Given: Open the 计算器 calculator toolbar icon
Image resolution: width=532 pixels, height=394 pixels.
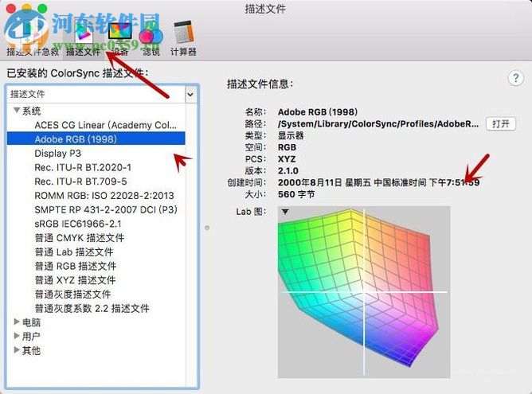Looking at the screenshot, I should (x=183, y=39).
